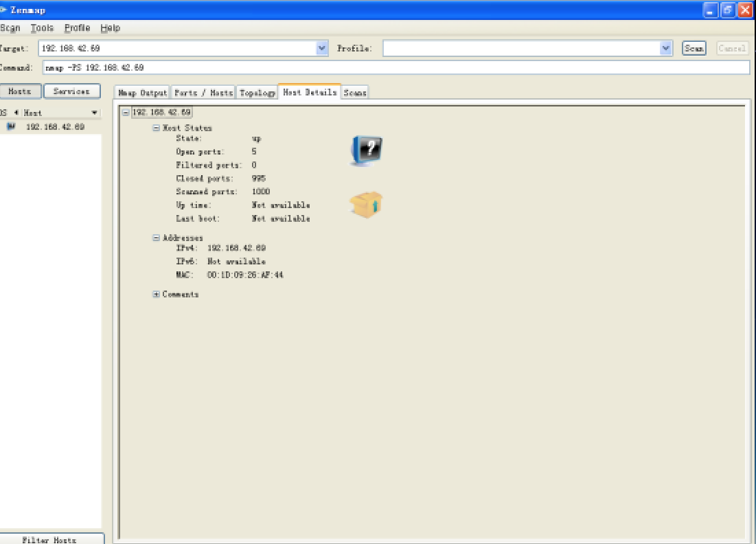Screen dimensions: 756x544
Task: Click the Scan button
Action: (694, 48)
